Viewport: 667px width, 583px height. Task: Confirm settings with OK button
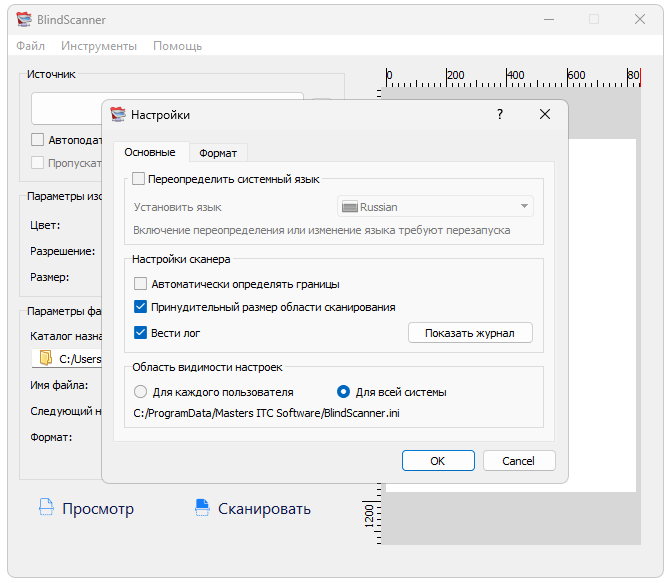438,461
